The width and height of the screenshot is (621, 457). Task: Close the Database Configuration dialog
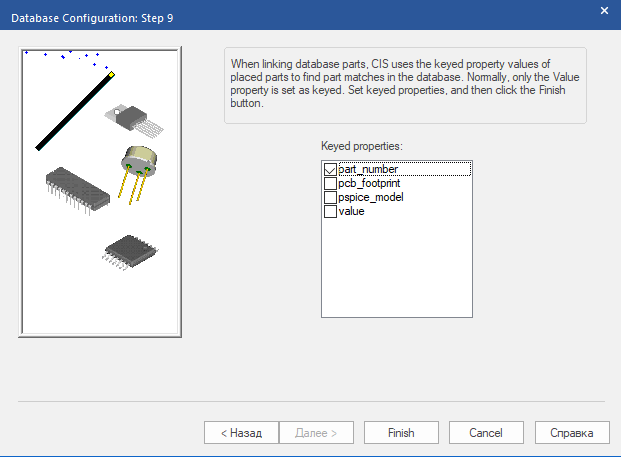tap(603, 9)
